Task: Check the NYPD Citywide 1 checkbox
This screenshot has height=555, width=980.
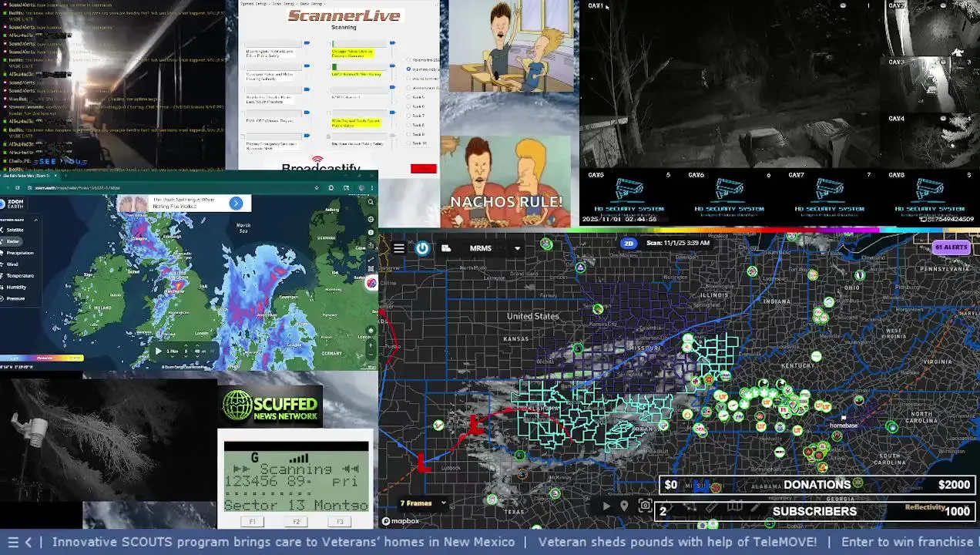Action: click(x=328, y=89)
